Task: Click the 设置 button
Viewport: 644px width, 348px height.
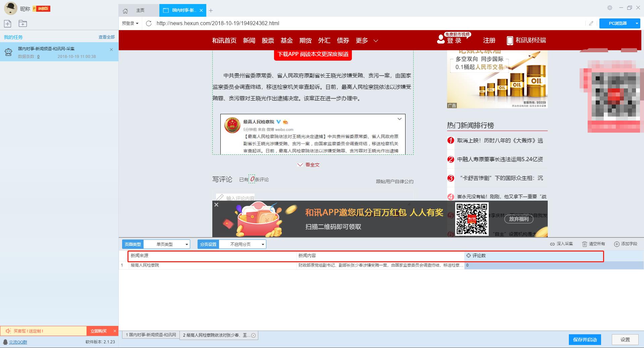Action: (625, 340)
